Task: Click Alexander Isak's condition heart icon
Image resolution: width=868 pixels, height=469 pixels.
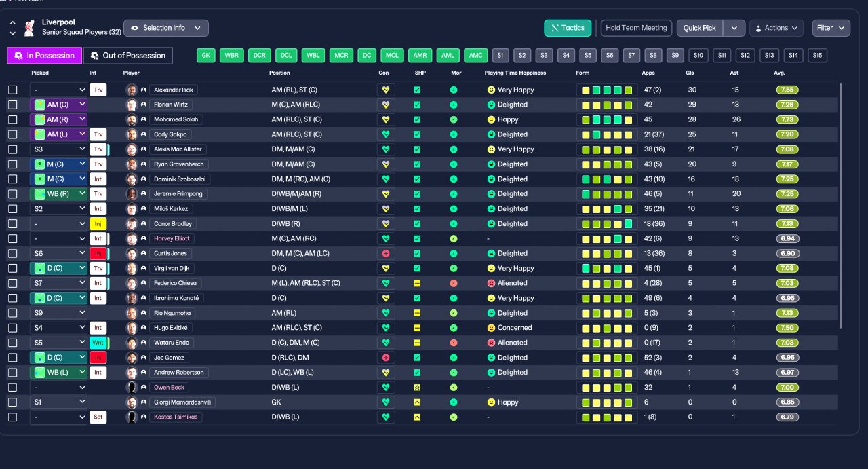Action: [x=386, y=90]
